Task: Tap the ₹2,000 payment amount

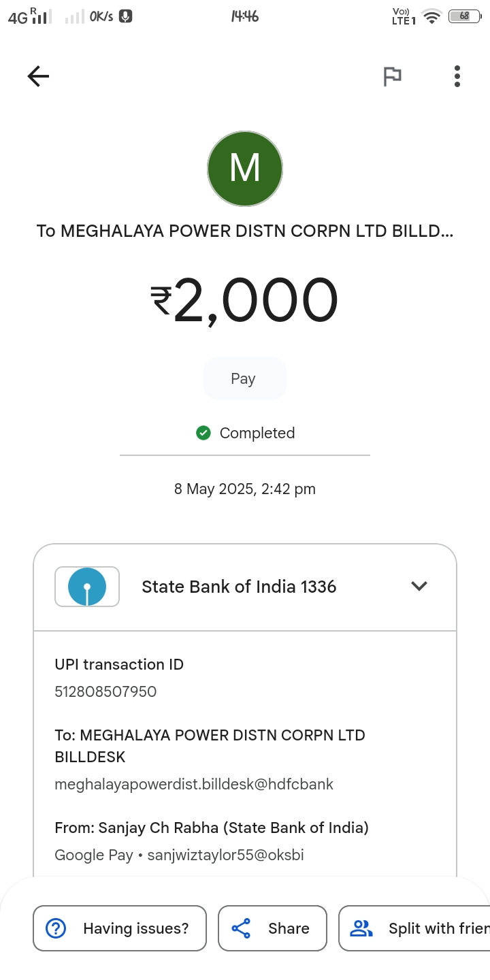Action: [245, 301]
